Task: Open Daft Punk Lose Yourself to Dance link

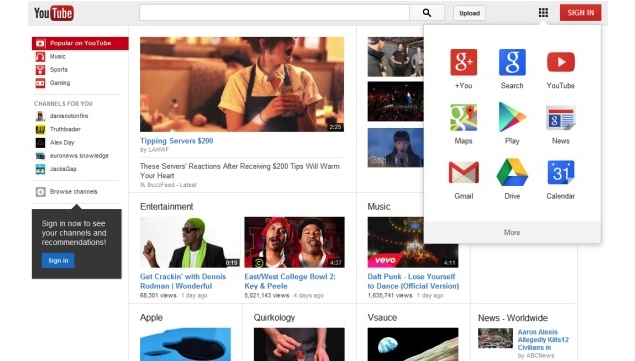Action: point(413,281)
